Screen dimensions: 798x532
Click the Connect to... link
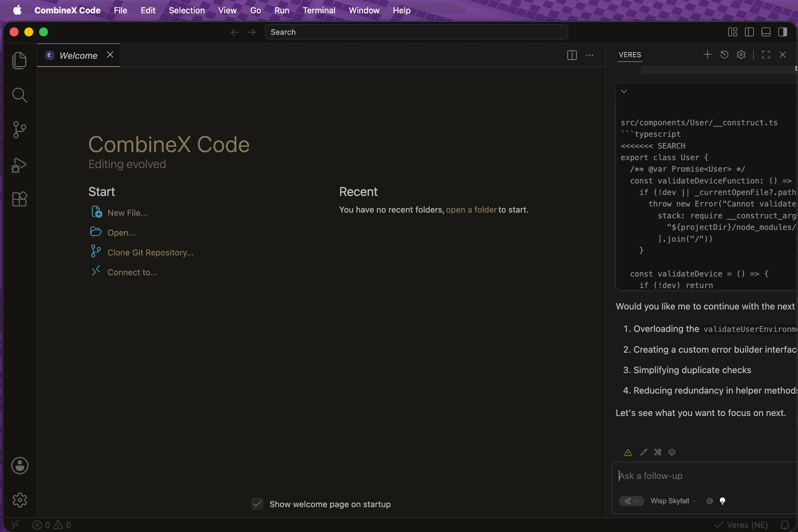[x=132, y=273]
